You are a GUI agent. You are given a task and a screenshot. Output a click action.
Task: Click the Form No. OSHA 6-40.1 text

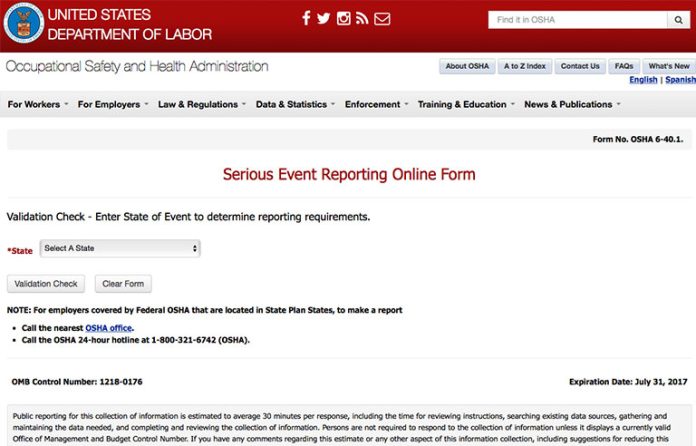[638, 139]
